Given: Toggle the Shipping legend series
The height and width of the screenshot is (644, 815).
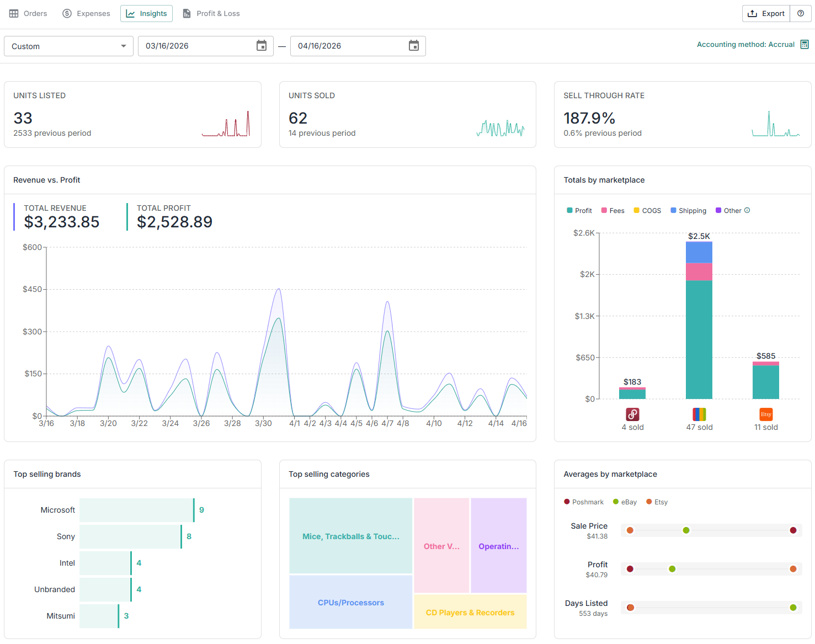Looking at the screenshot, I should coord(688,211).
